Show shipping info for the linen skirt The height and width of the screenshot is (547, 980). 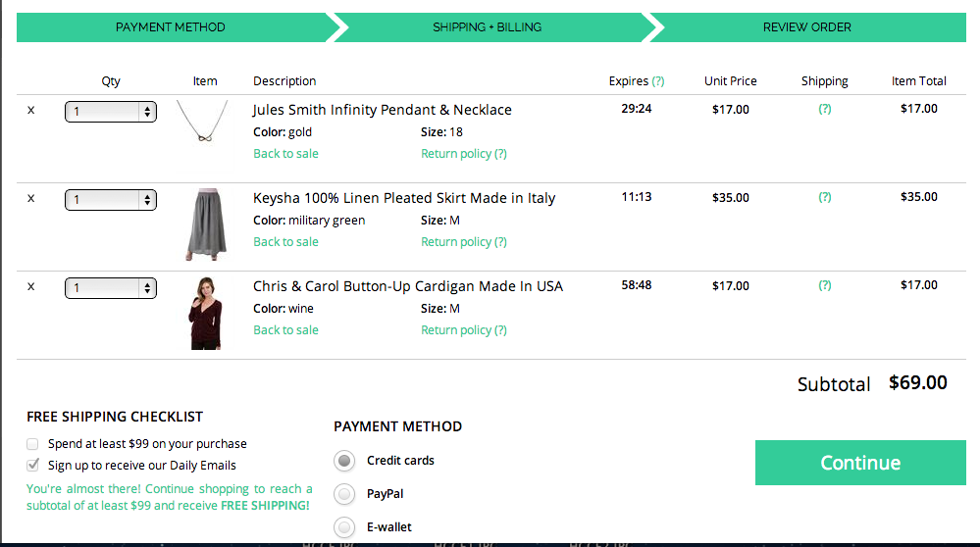pyautogui.click(x=825, y=197)
